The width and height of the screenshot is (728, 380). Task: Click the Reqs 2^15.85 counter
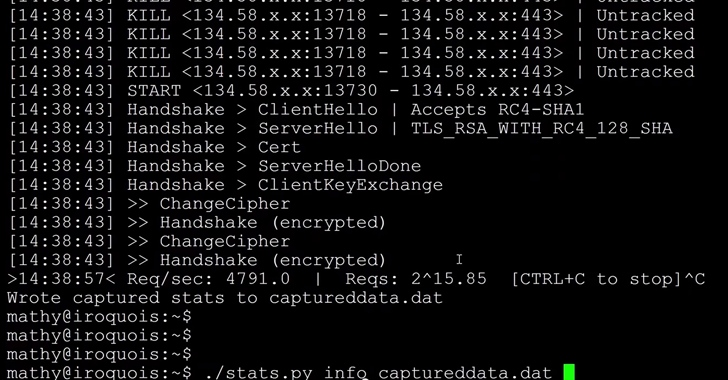pyautogui.click(x=416, y=279)
